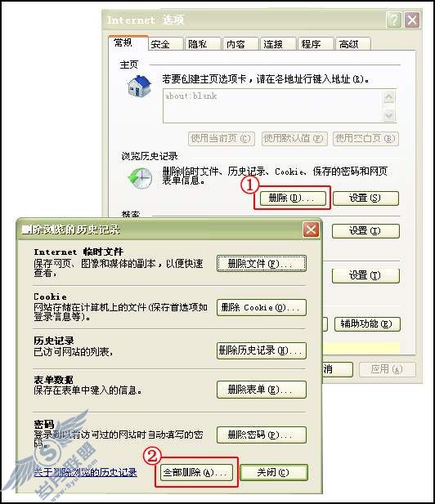Click the 删除(D)... button under browsing history
435x504 pixels.
point(293,198)
